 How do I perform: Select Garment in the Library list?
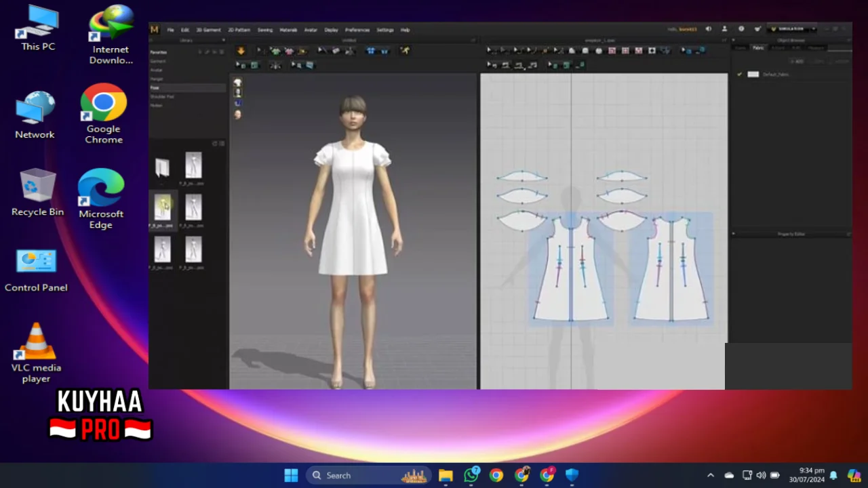(x=158, y=61)
